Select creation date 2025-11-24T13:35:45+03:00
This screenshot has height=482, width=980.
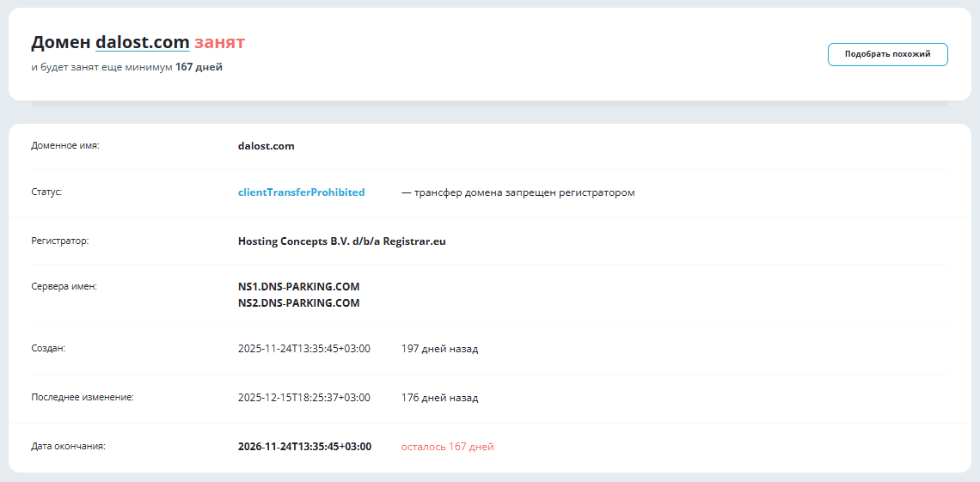(304, 348)
